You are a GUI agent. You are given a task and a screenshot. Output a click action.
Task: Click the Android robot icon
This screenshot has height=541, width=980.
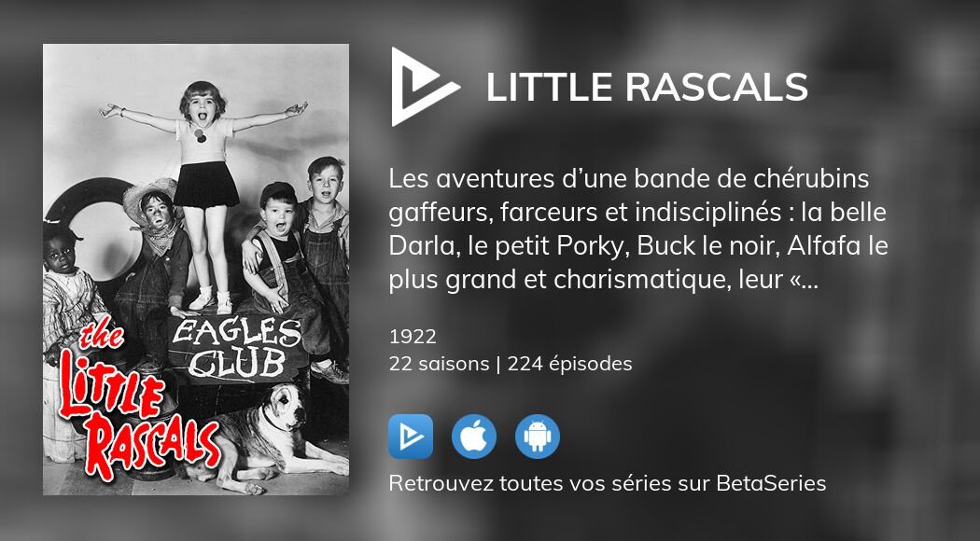[x=538, y=436]
